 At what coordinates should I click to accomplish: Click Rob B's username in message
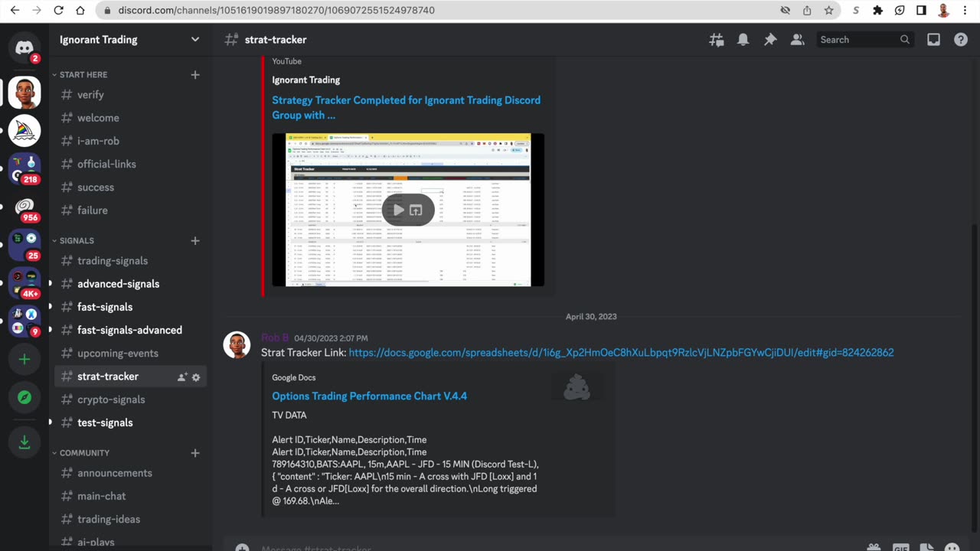coord(275,338)
